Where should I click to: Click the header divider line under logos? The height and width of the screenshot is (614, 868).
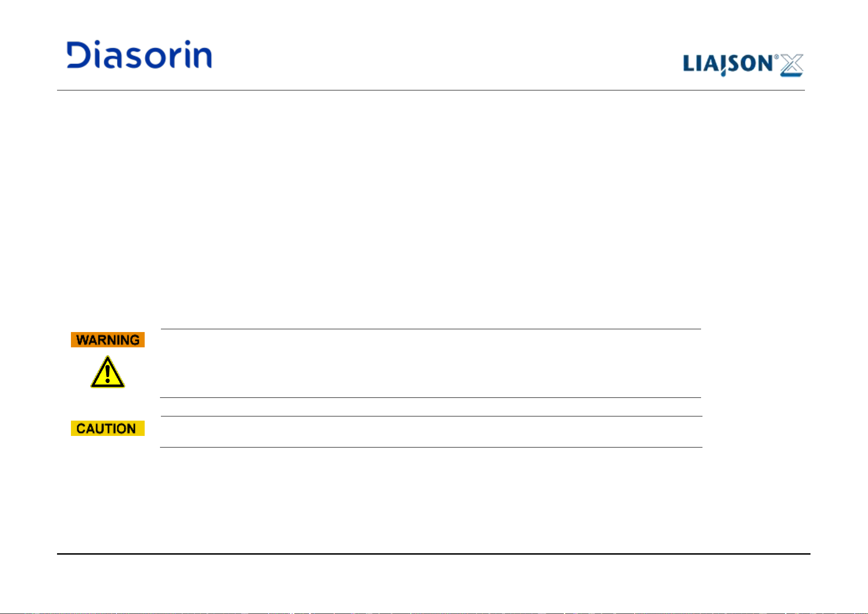(431, 90)
